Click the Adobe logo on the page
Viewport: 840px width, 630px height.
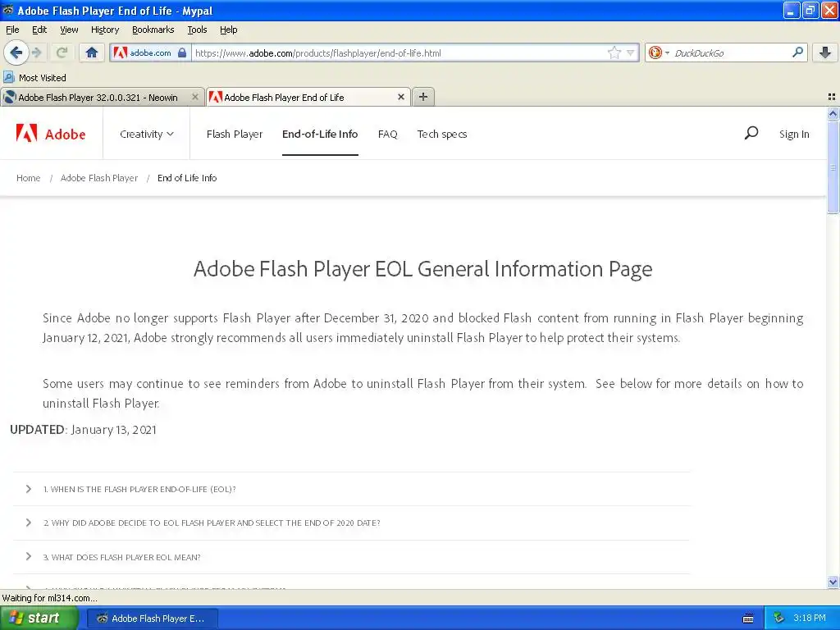pyautogui.click(x=51, y=134)
